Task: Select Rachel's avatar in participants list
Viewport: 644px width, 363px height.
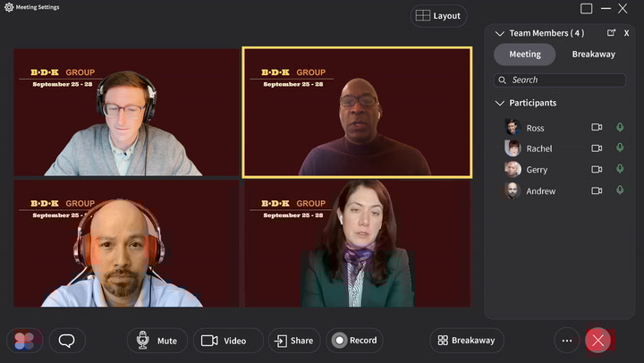Action: [513, 148]
